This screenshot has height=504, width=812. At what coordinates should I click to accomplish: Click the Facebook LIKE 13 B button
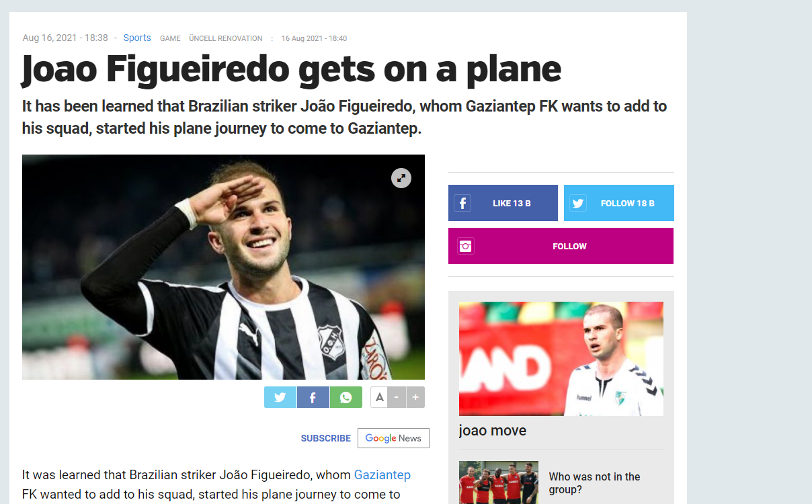click(503, 203)
